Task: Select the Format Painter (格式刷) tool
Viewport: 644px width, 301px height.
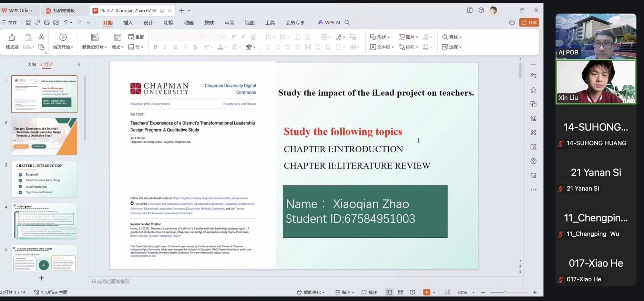Action: (x=12, y=41)
